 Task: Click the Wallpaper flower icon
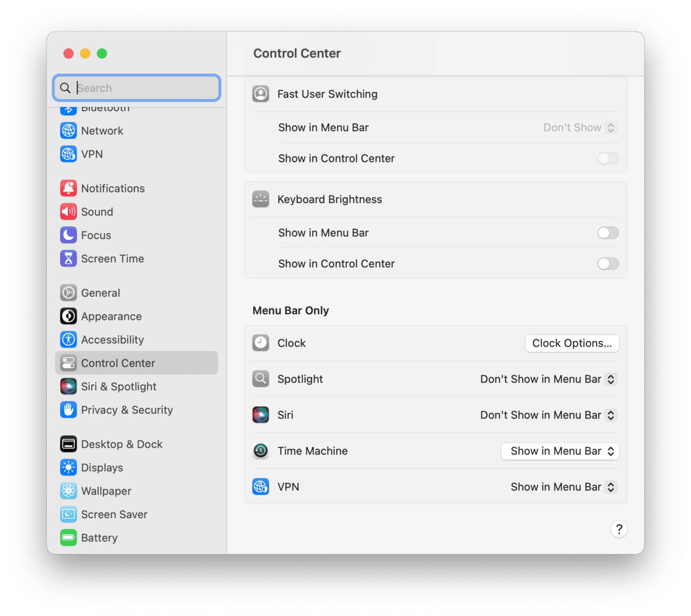tap(69, 491)
